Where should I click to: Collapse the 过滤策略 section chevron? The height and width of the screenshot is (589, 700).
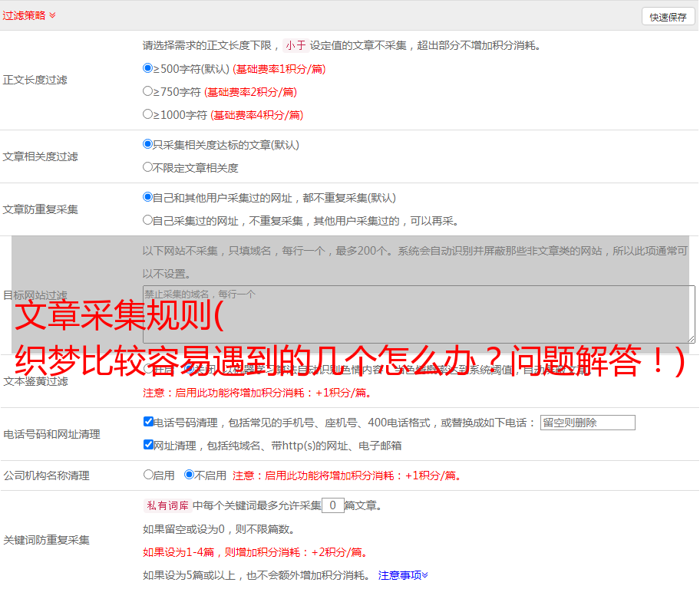click(52, 15)
